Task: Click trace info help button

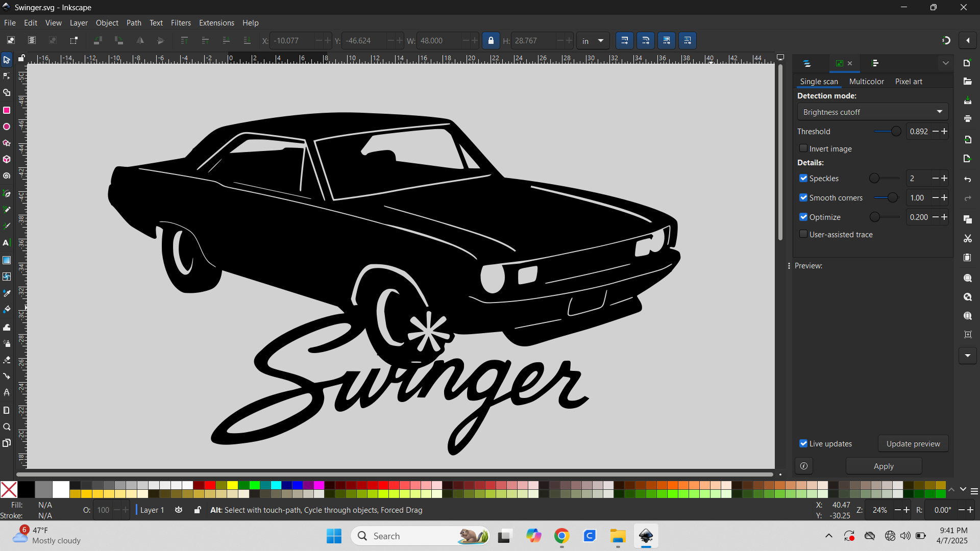Action: pyautogui.click(x=804, y=466)
